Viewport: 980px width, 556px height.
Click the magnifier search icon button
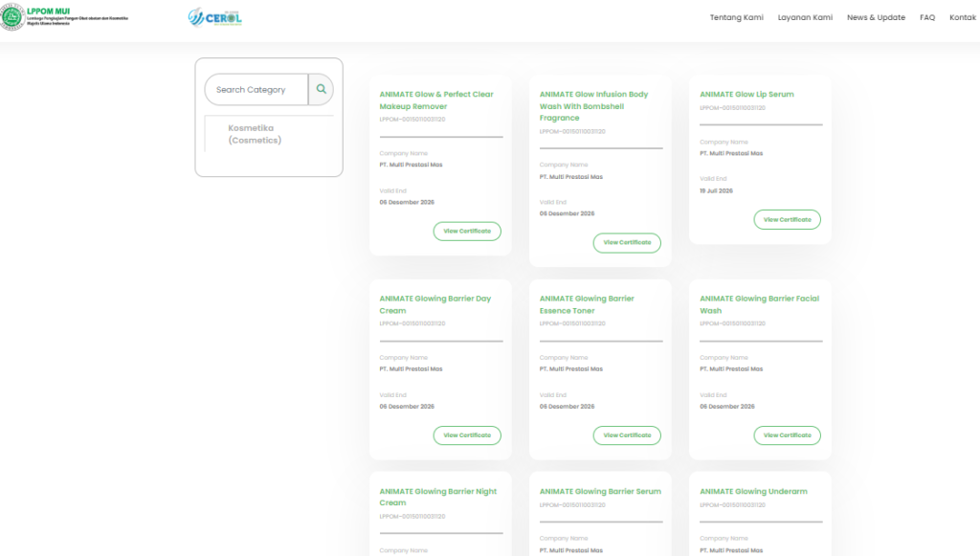point(322,89)
